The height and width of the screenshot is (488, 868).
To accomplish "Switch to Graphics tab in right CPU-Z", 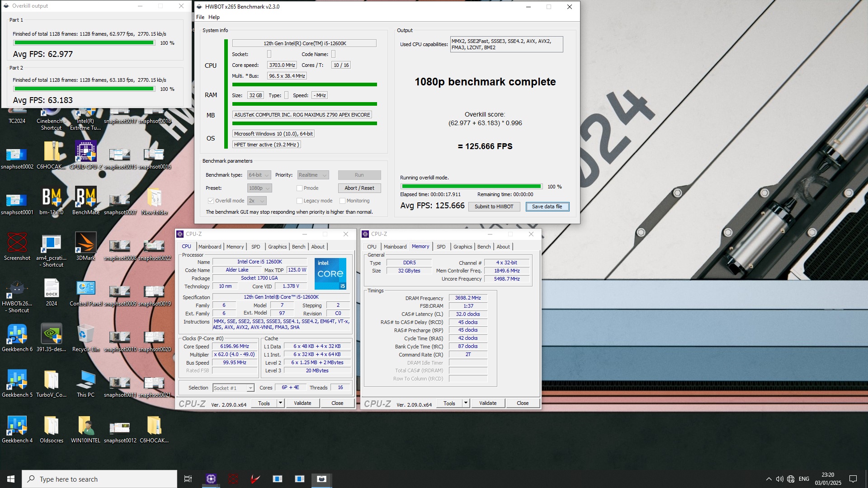I will [x=462, y=247].
